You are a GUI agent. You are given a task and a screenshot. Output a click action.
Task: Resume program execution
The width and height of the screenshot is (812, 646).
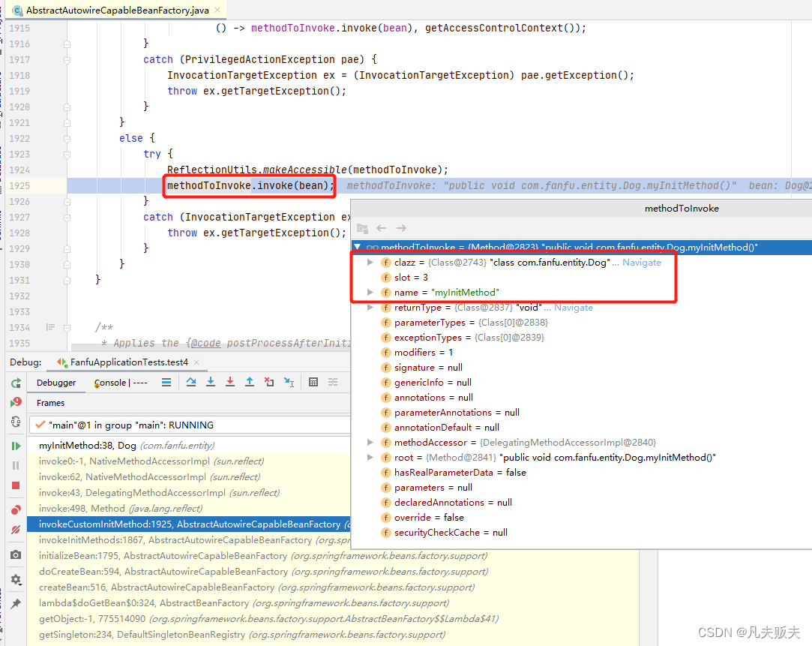pos(16,446)
